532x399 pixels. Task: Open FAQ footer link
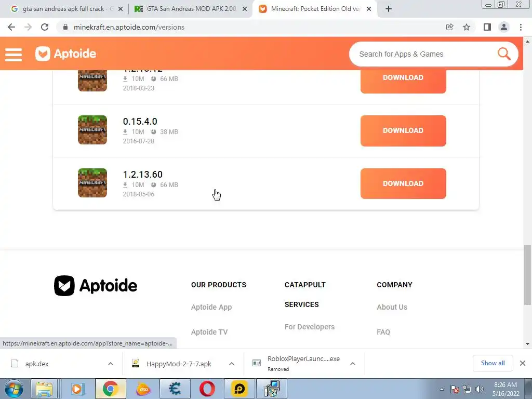[383, 332]
